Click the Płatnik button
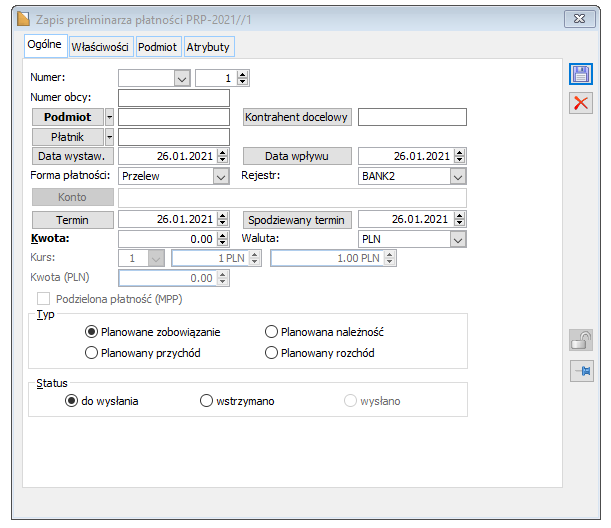The image size is (611, 528). (x=68, y=137)
